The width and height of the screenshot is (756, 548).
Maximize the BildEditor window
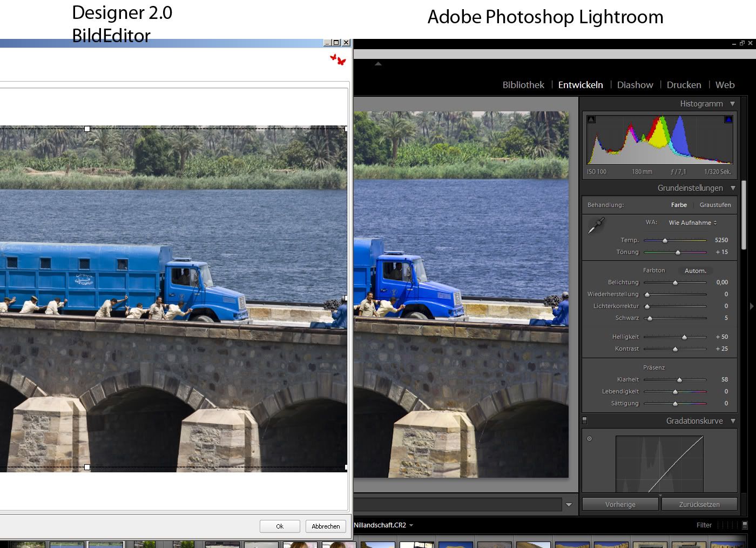point(336,43)
